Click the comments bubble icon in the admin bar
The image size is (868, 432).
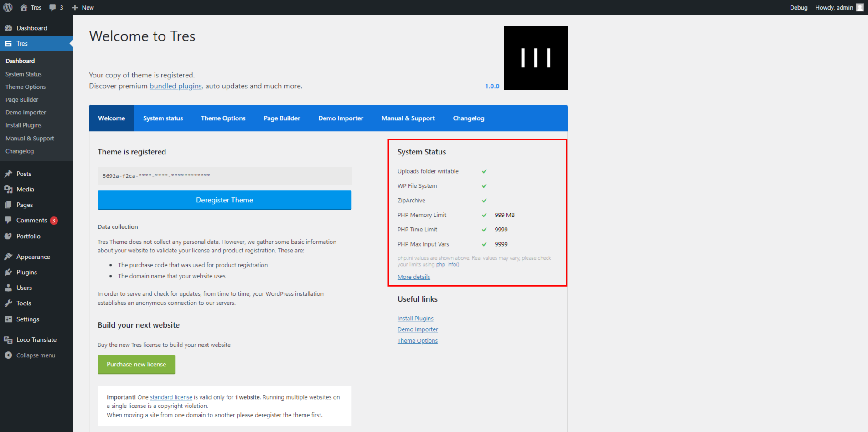click(53, 8)
